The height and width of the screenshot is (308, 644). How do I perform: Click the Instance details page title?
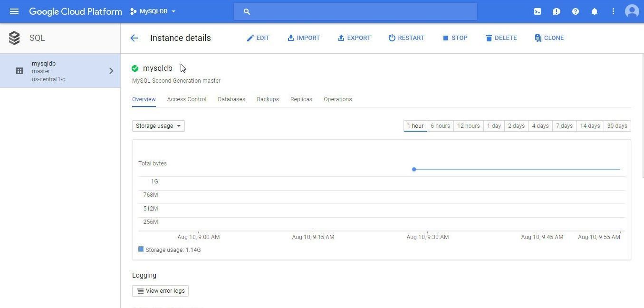click(181, 38)
